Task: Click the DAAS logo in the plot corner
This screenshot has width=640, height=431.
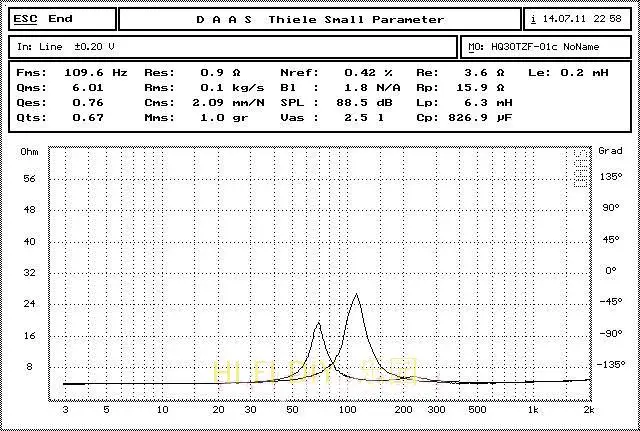Action: pyautogui.click(x=580, y=168)
